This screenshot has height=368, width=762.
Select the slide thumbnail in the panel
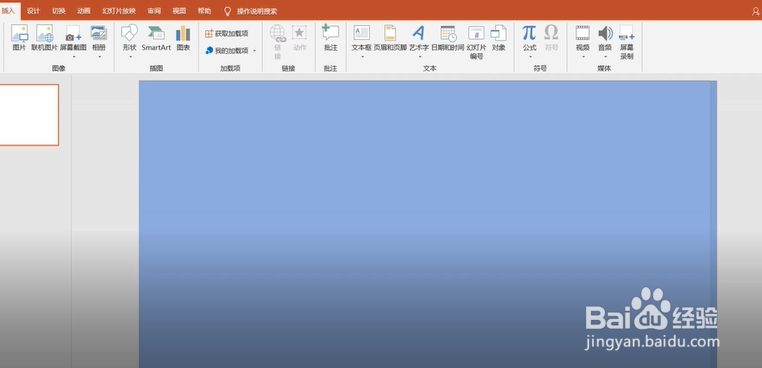(x=29, y=115)
